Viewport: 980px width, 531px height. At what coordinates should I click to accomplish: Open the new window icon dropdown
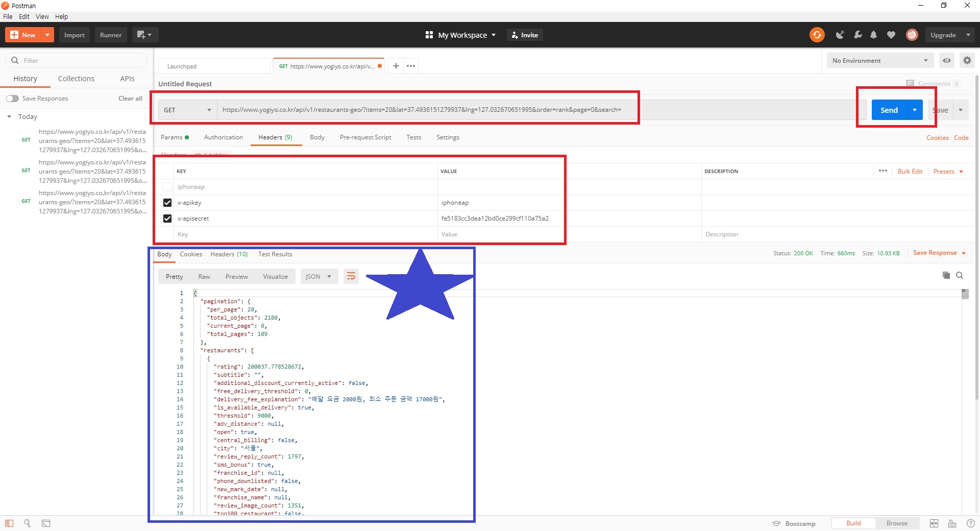point(144,35)
